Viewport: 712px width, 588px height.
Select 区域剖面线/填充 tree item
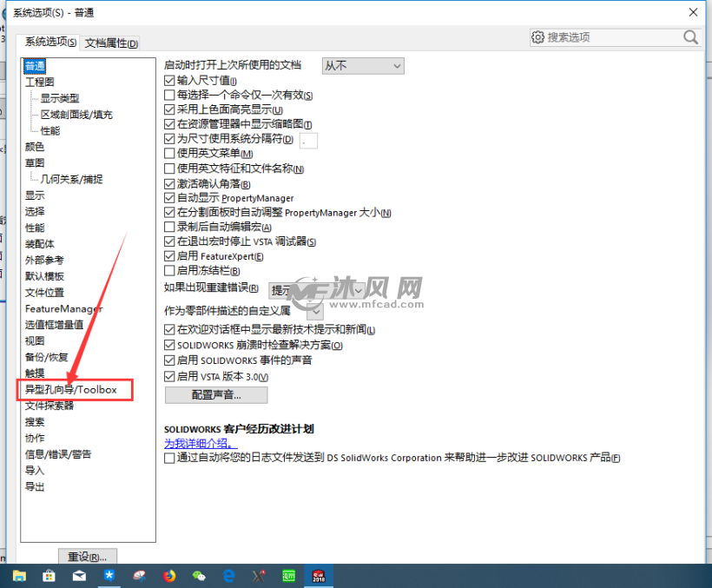[76, 115]
